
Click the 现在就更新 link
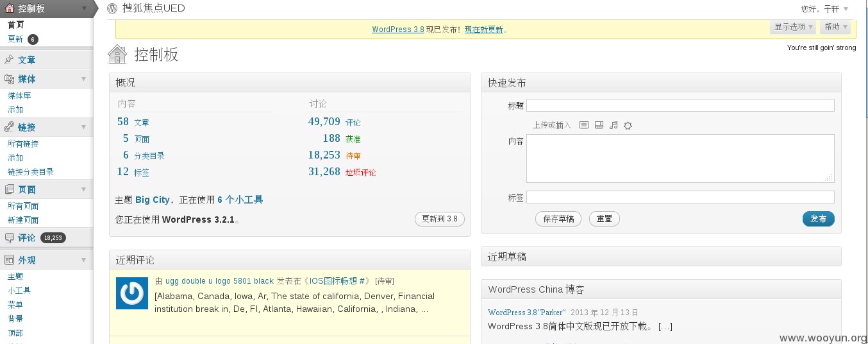coord(484,30)
